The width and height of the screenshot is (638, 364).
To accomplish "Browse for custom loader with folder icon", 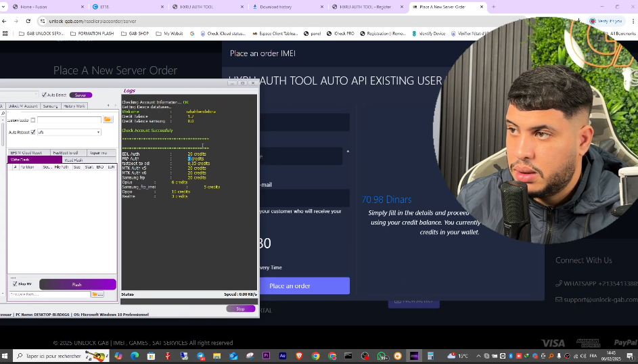I will (x=108, y=120).
